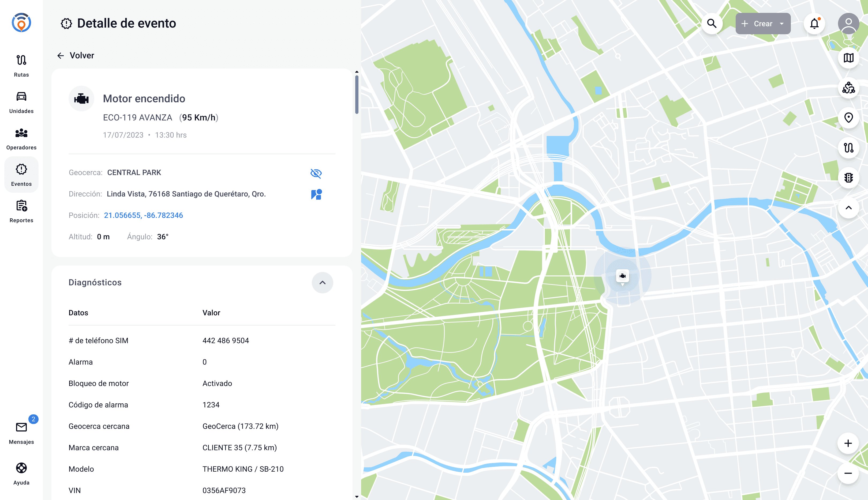Click the routes map tool button
This screenshot has height=500, width=868.
point(848,148)
